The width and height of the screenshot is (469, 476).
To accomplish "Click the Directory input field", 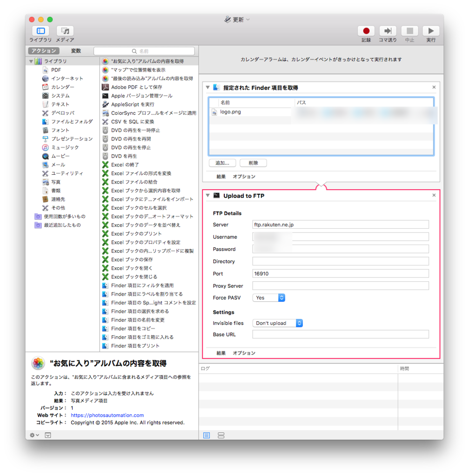I will point(341,261).
